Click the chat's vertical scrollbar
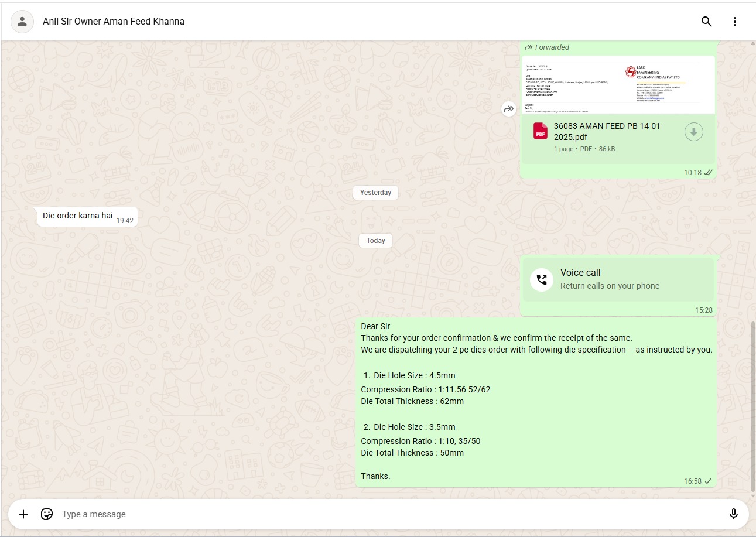This screenshot has height=537, width=756. pos(753,404)
